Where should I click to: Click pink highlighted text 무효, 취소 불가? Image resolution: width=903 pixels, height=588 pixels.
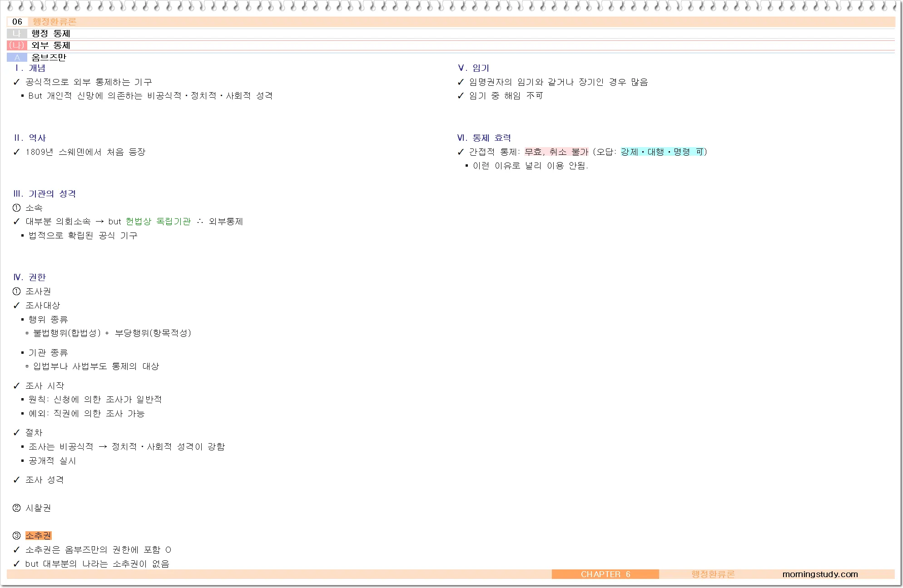[x=556, y=152]
